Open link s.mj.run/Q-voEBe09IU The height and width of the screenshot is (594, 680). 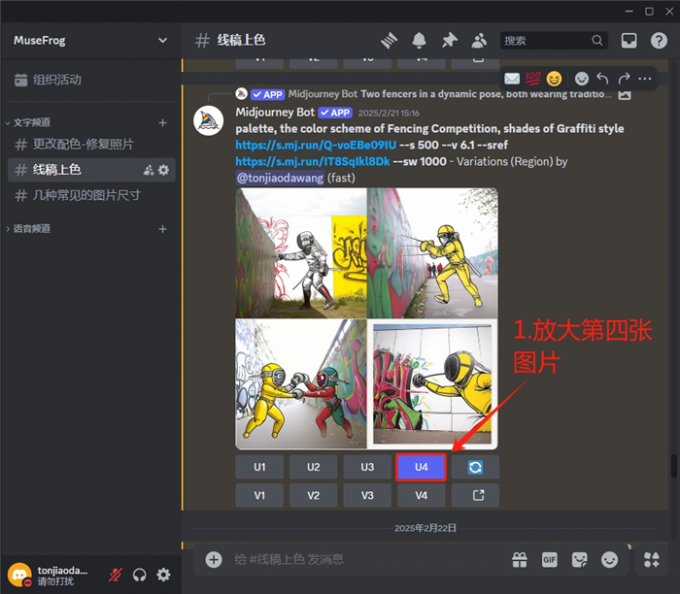pyautogui.click(x=316, y=145)
